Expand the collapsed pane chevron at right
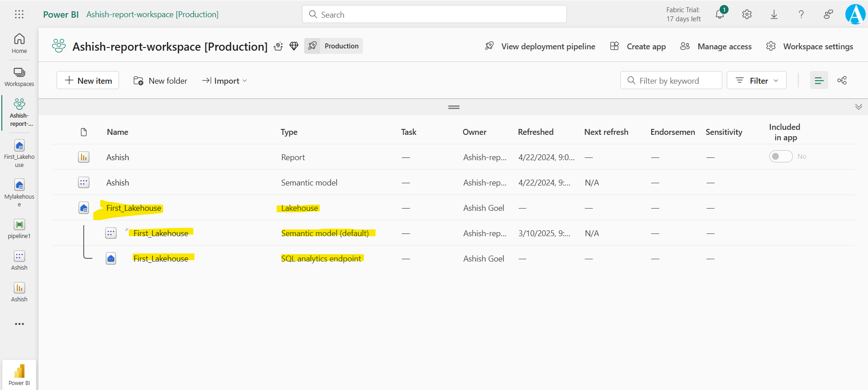Screen dimensions: 868x390 click(x=858, y=107)
